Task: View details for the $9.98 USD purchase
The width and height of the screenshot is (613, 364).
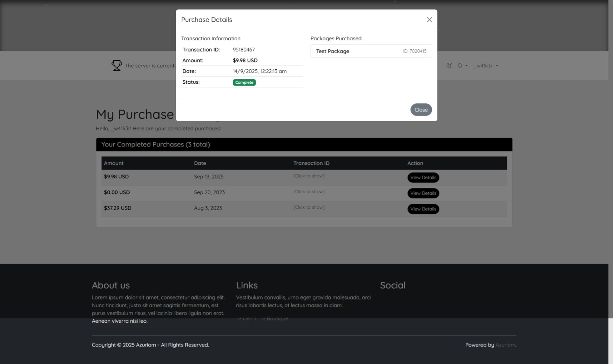Action: coord(423,178)
